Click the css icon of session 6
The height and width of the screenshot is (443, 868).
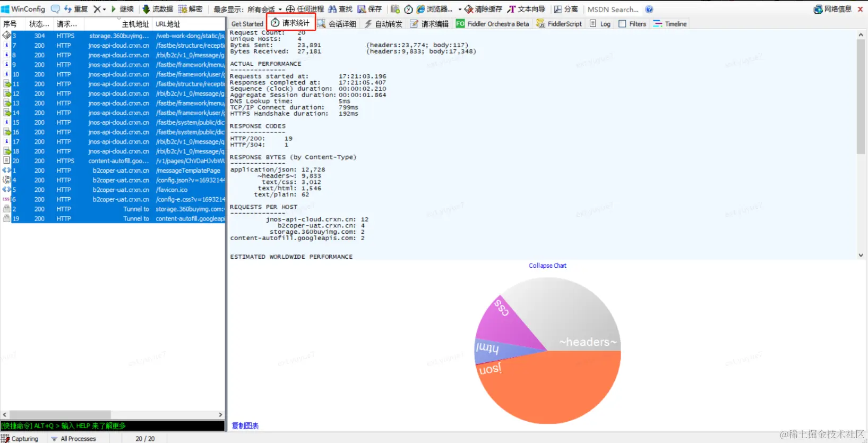pos(6,199)
